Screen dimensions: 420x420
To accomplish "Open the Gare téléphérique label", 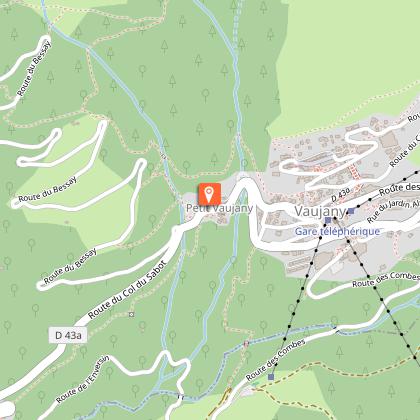I will tap(337, 231).
